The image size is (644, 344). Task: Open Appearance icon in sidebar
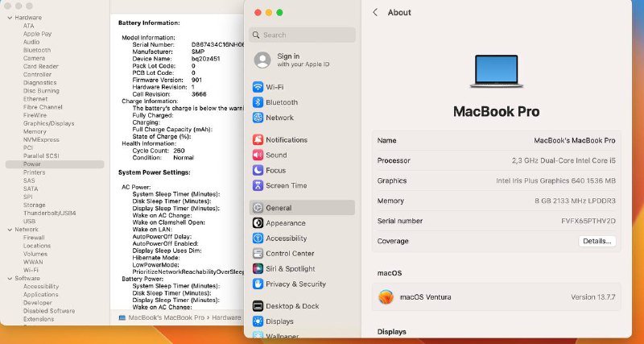(258, 223)
